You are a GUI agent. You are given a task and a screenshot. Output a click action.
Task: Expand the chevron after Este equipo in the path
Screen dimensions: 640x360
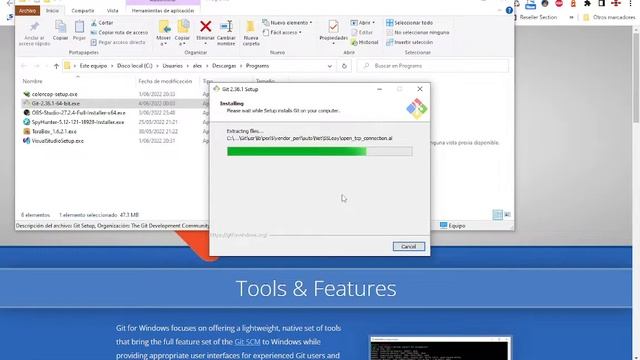112,66
